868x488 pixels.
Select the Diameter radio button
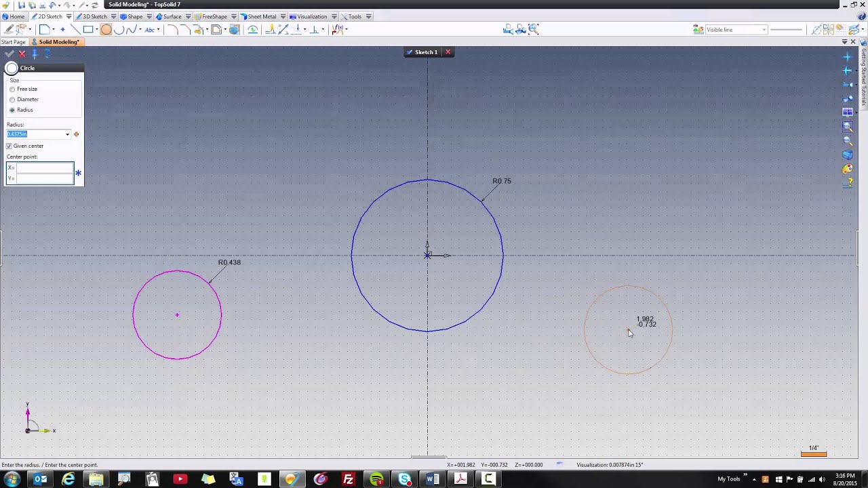click(x=12, y=100)
